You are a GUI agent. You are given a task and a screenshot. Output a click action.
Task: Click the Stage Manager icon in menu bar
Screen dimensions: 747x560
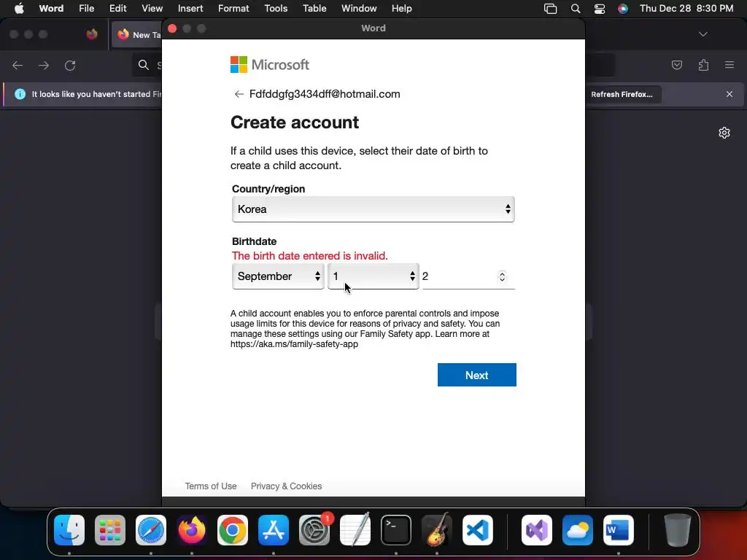point(550,9)
